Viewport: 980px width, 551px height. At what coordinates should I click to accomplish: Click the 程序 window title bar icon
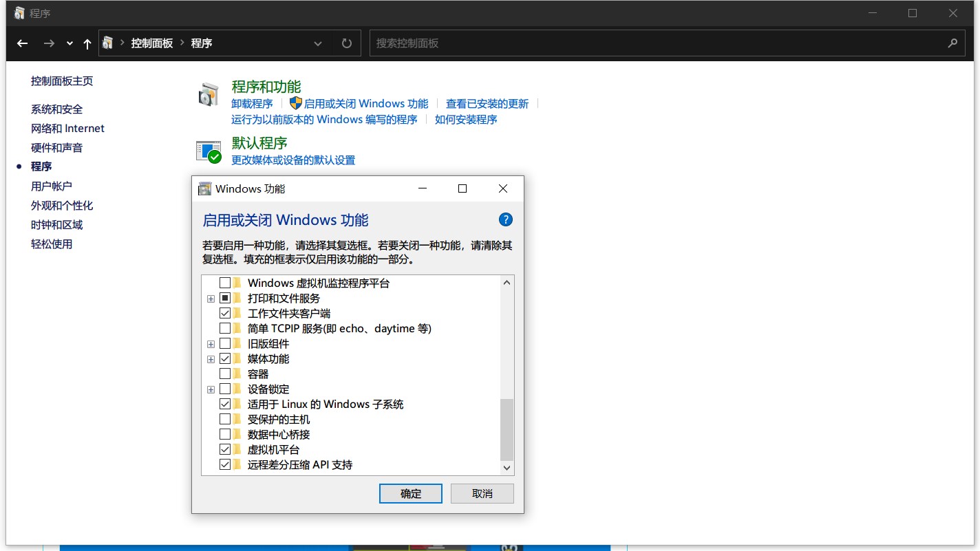(19, 13)
